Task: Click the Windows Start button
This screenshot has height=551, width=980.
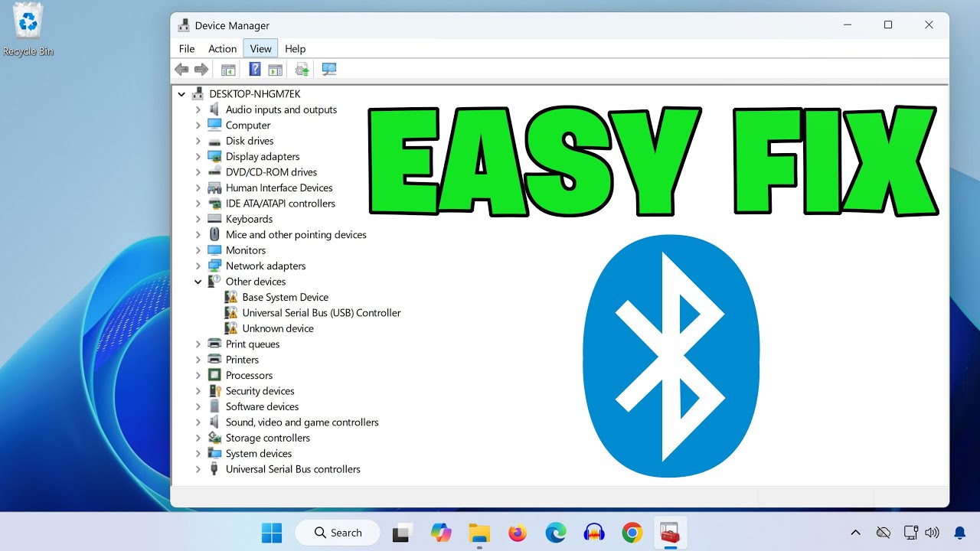Action: 272,533
